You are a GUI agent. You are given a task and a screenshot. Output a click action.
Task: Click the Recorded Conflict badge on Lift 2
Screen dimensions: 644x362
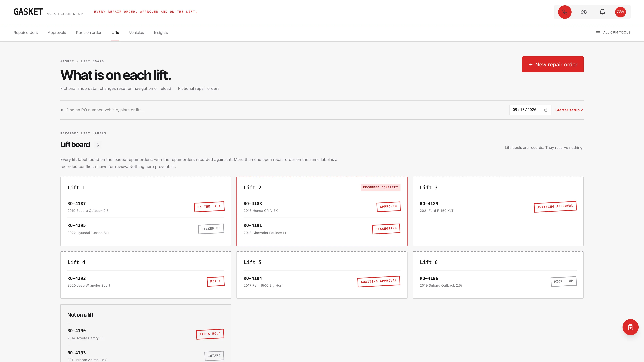click(380, 187)
